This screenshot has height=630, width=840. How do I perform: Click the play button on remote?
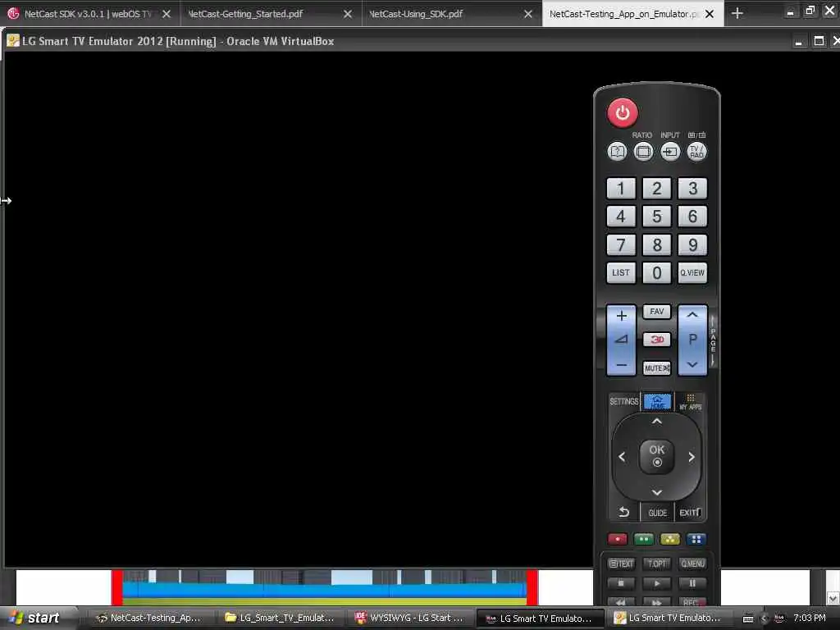pos(657,583)
